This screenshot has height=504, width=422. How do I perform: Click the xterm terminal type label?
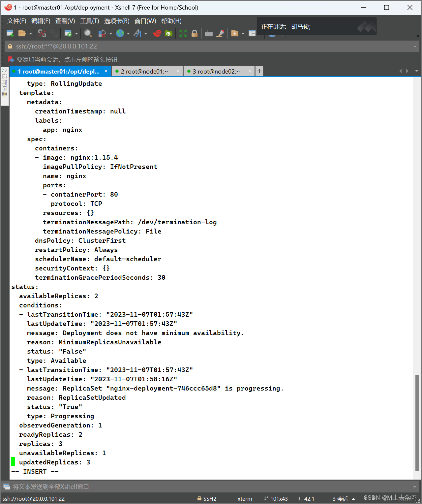245,499
